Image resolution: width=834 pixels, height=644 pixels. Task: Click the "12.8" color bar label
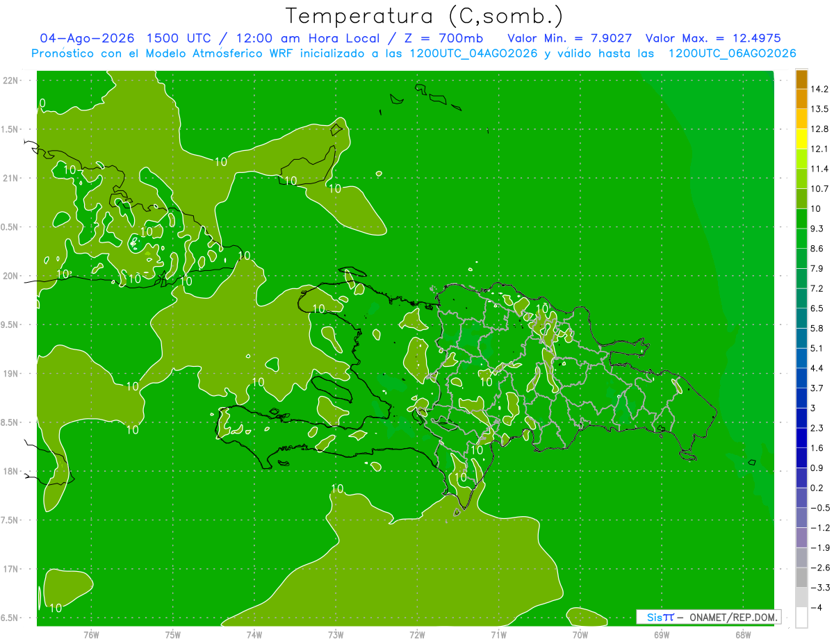click(820, 129)
